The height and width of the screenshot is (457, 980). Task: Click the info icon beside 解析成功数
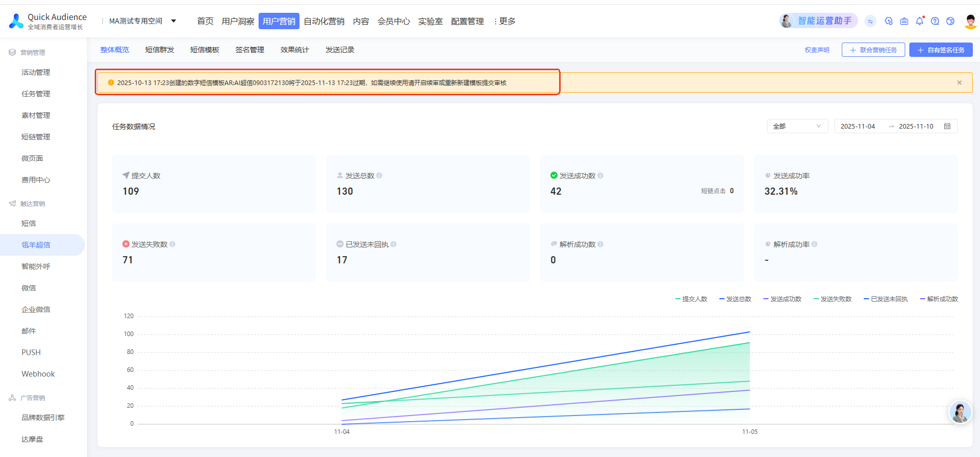click(601, 244)
